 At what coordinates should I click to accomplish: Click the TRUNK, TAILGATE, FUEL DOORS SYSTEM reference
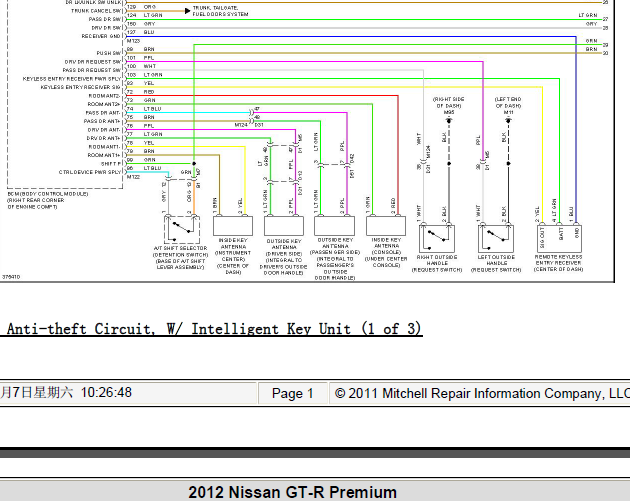[220, 11]
